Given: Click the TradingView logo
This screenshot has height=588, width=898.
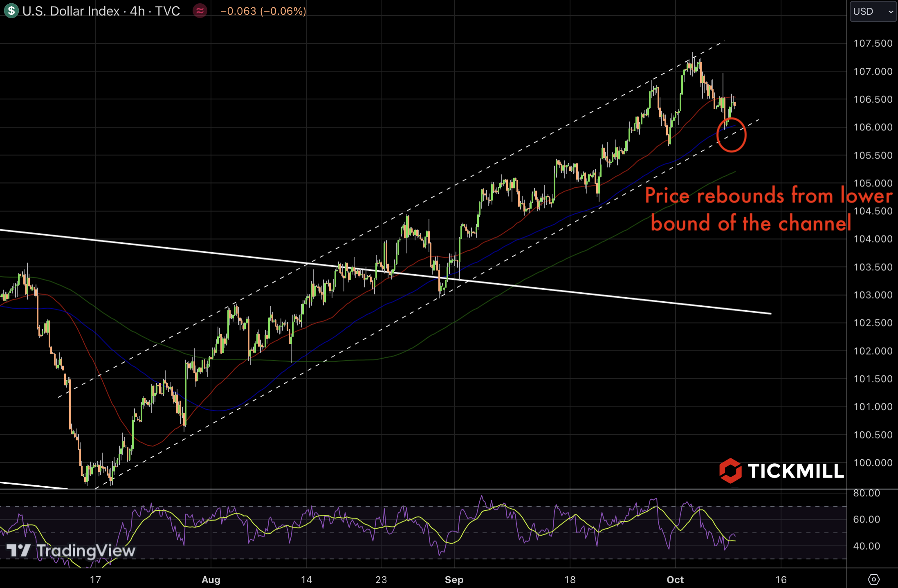Looking at the screenshot, I should (x=71, y=551).
